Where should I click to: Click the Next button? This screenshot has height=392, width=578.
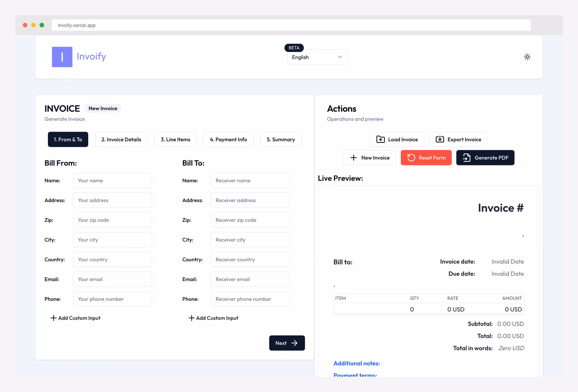tap(287, 343)
